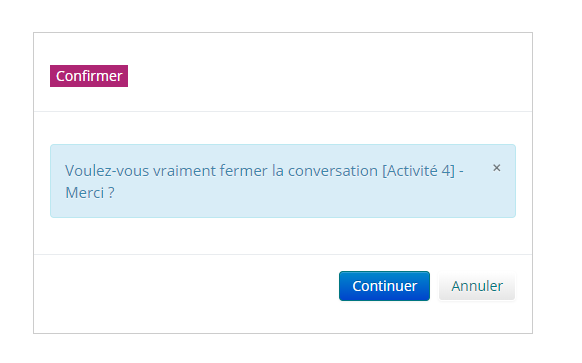This screenshot has width=582, height=363.
Task: Hide the confirmation notice with its × icon
Action: pyautogui.click(x=497, y=168)
